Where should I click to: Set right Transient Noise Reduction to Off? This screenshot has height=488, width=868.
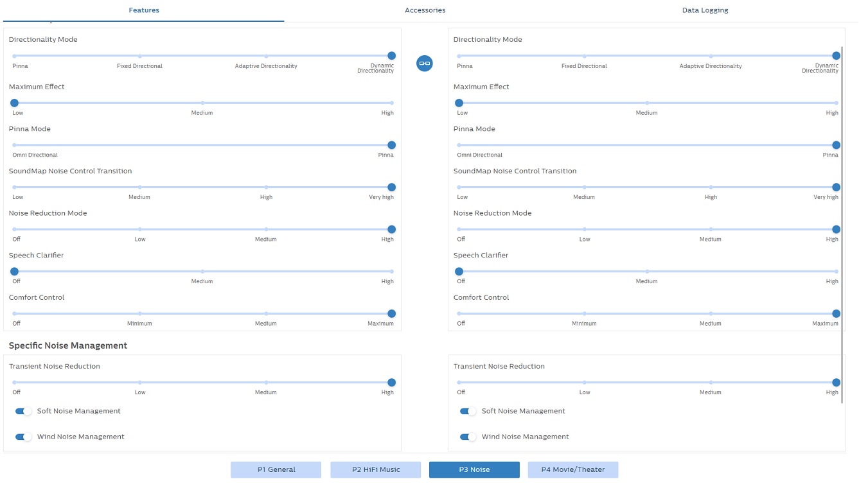[459, 383]
